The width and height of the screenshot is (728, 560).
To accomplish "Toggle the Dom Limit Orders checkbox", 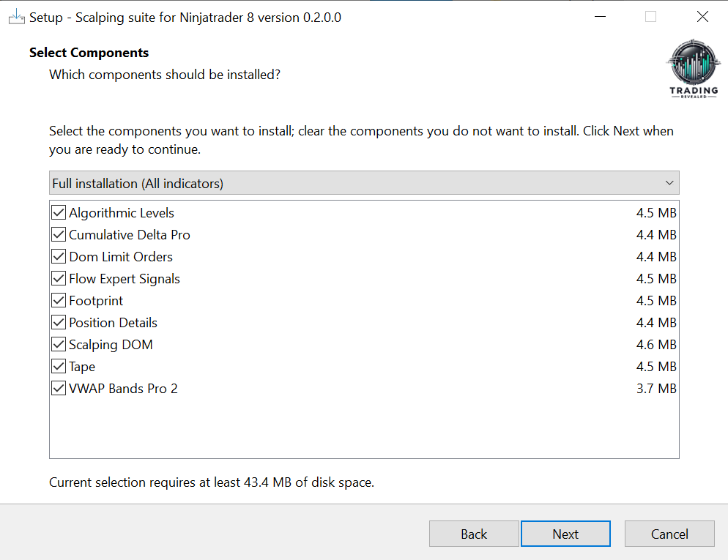I will [x=59, y=257].
